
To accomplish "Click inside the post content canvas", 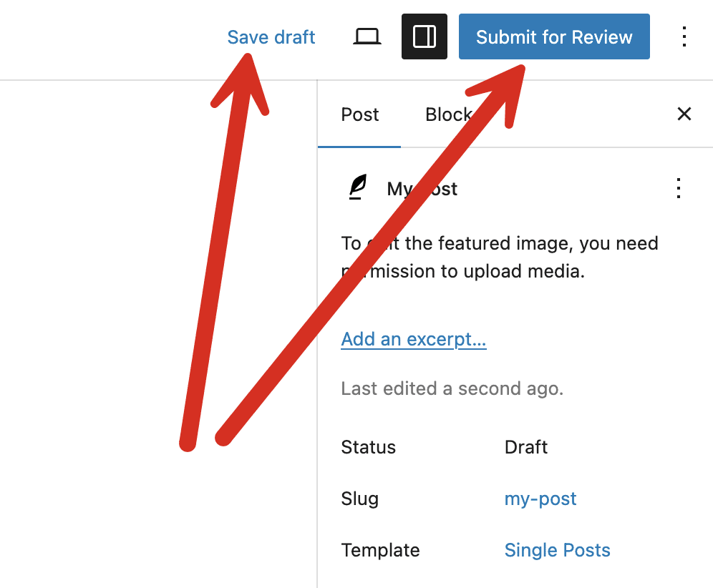I will (157, 322).
